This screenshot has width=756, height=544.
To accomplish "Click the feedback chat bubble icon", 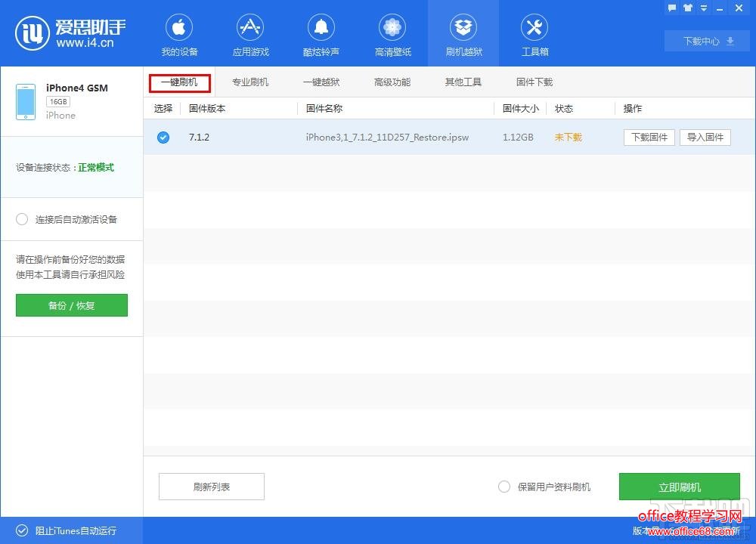I will coord(671,8).
